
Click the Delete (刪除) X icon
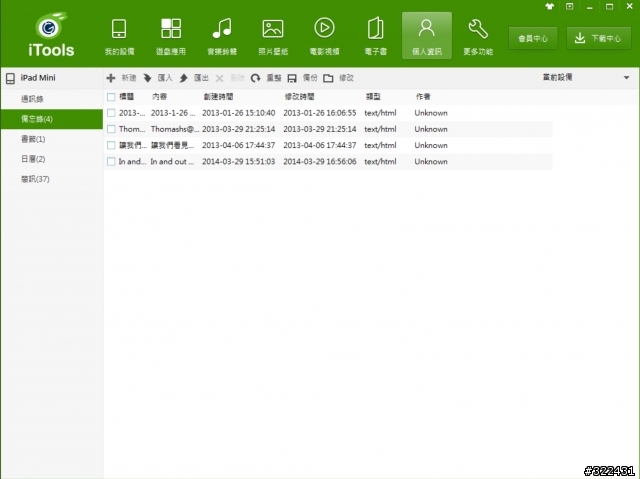pyautogui.click(x=220, y=78)
